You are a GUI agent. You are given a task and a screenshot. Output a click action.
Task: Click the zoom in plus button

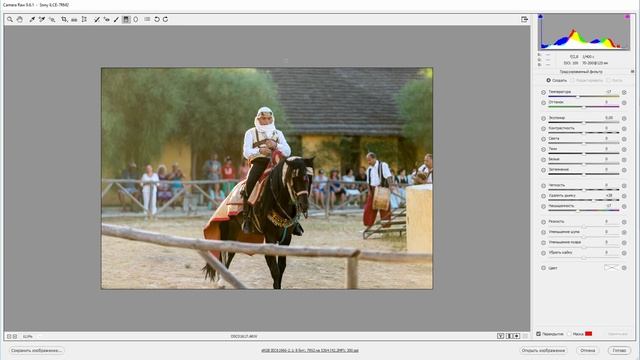click(x=15, y=336)
